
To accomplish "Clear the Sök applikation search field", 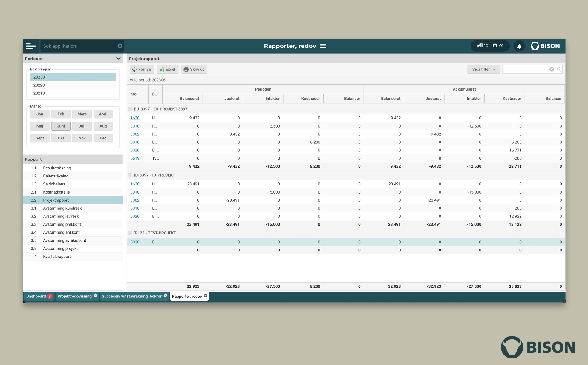I will (x=120, y=46).
